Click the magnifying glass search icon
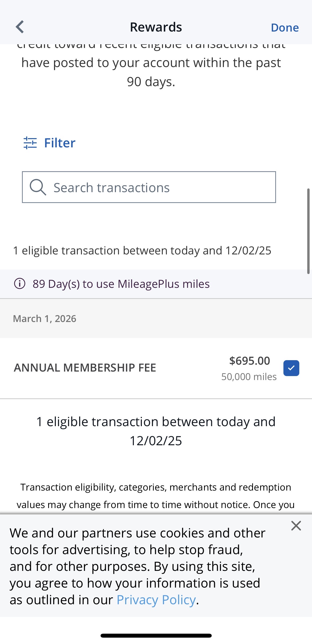The width and height of the screenshot is (312, 644). click(x=38, y=187)
